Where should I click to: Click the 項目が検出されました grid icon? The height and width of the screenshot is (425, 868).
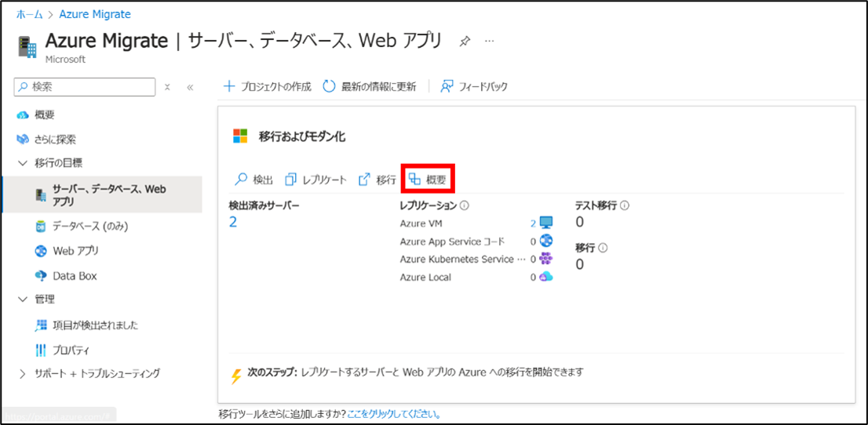(x=40, y=325)
